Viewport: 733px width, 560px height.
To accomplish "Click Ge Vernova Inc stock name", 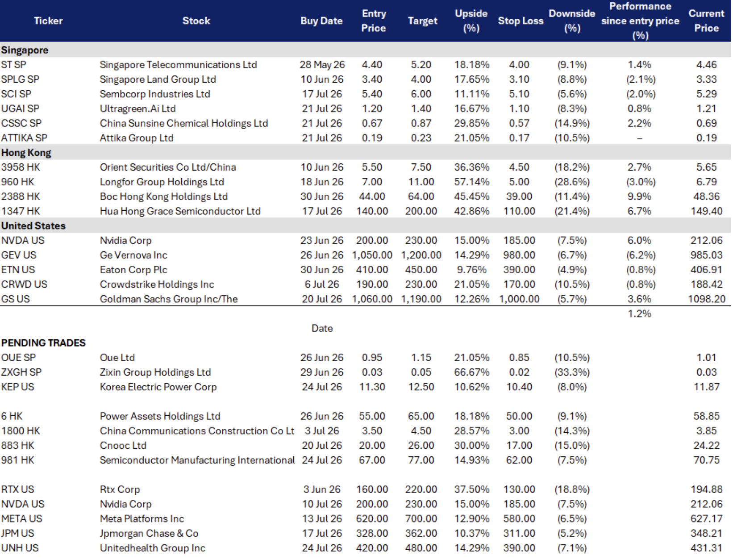I will click(133, 255).
